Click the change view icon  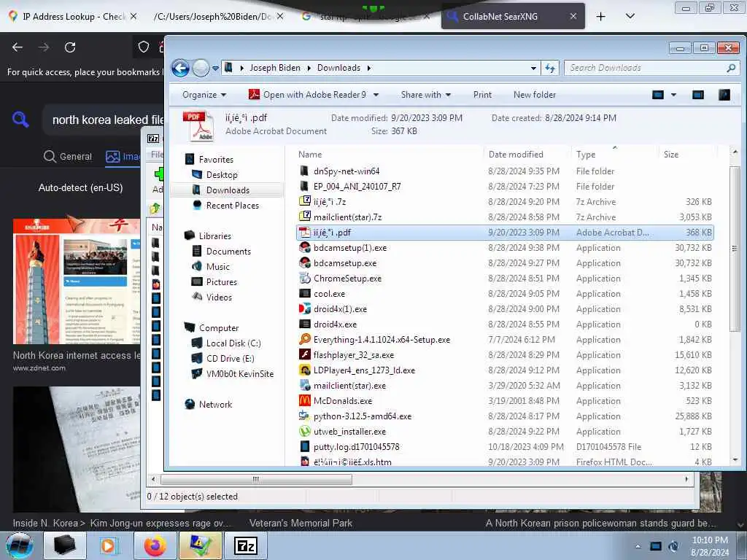pyautogui.click(x=658, y=95)
